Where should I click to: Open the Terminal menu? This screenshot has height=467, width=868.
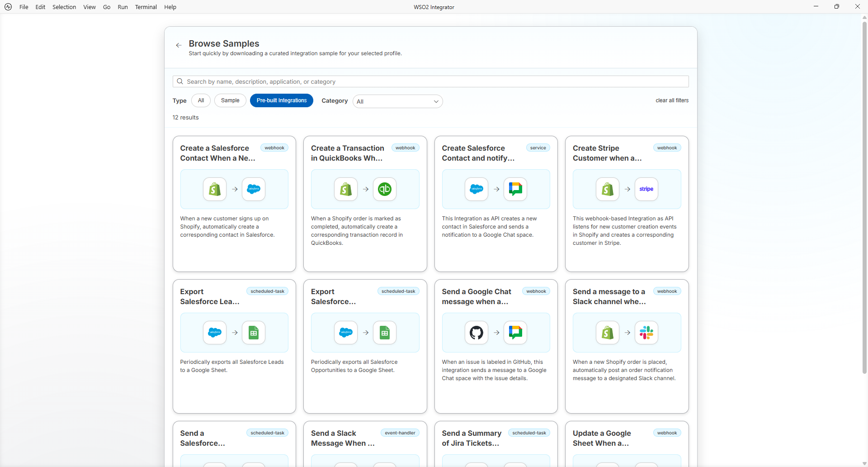point(146,7)
